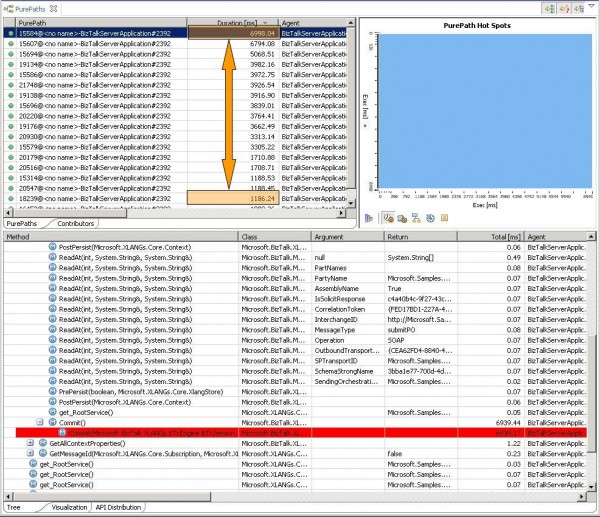Viewport: 600px width, 517px height.
Task: Select the PurePath row starting with 15694
Action: tap(175, 54)
